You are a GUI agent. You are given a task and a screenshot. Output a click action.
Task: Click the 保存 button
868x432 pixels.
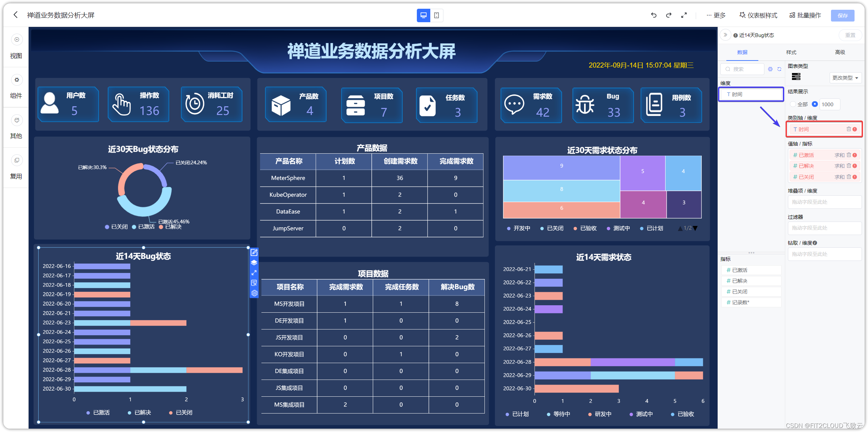[x=843, y=15]
